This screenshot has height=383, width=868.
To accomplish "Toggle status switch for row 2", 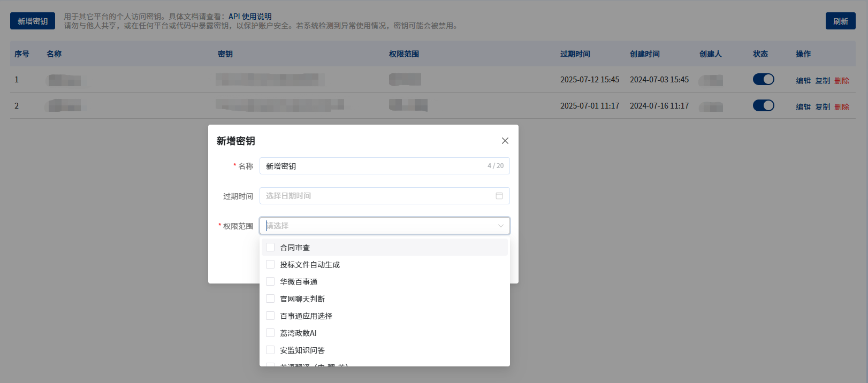I will click(x=763, y=105).
